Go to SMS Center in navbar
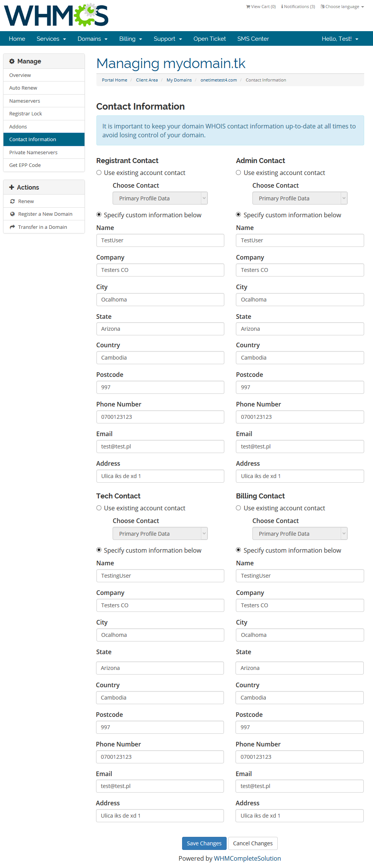The width and height of the screenshot is (373, 868). 253,39
